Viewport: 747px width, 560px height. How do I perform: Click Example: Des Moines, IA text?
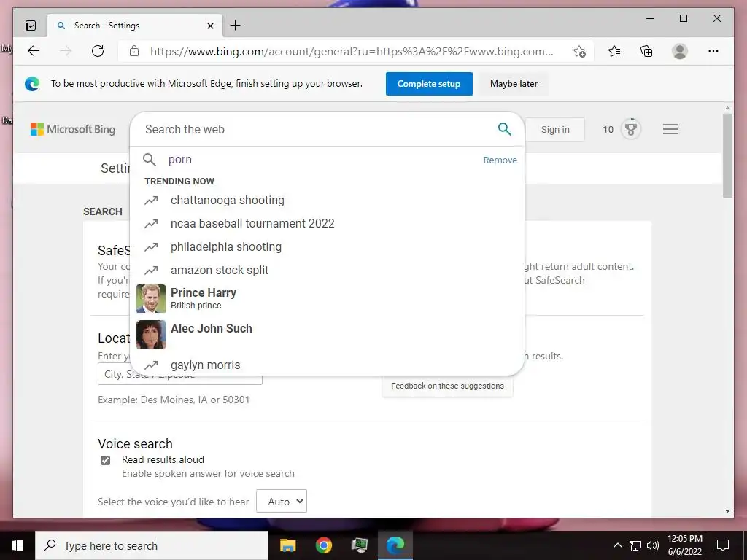174,400
